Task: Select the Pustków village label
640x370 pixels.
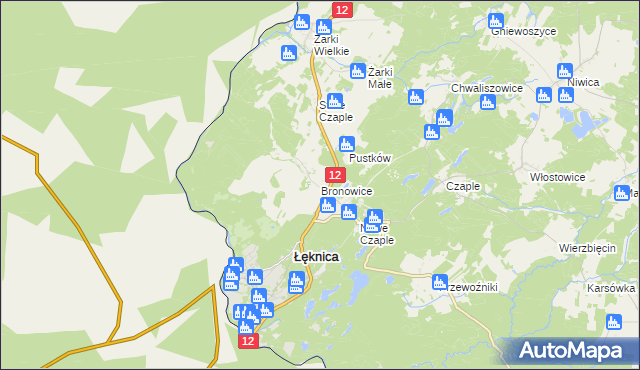Action: tap(370, 158)
